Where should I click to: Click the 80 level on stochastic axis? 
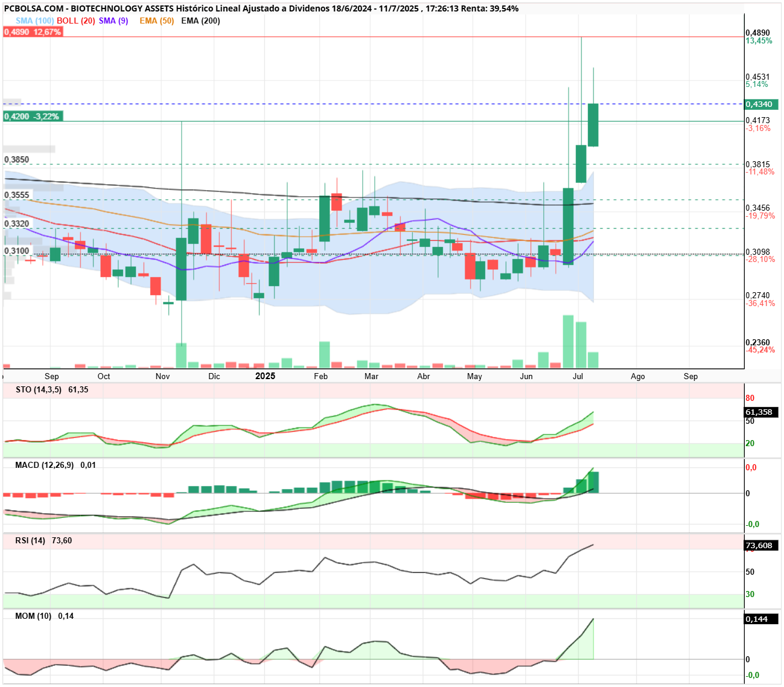click(x=750, y=398)
